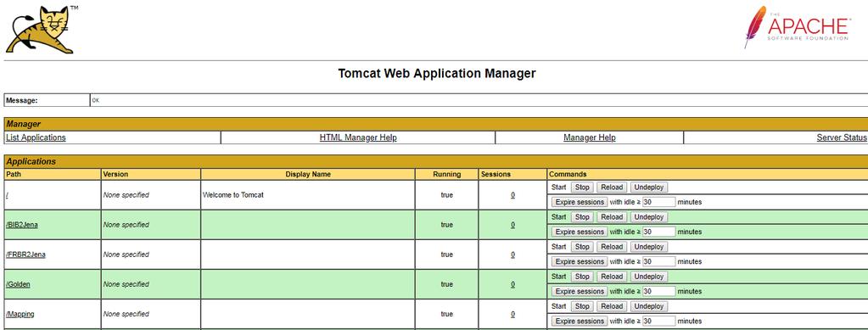This screenshot has width=868, height=330.
Task: Expire sessions for /FRBR2Jena
Action: pyautogui.click(x=580, y=261)
